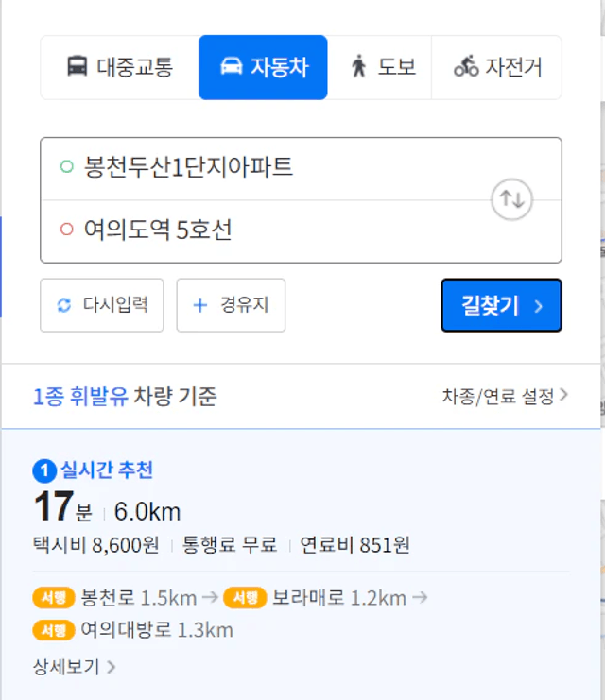Switch to 대중교통 tab
Image resolution: width=605 pixels, height=700 pixels.
(120, 67)
